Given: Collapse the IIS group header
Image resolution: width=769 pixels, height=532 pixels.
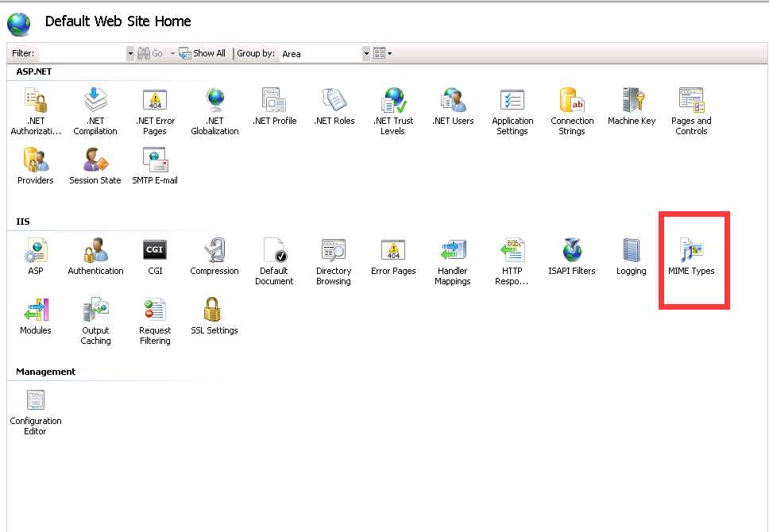Looking at the screenshot, I should click(x=23, y=222).
